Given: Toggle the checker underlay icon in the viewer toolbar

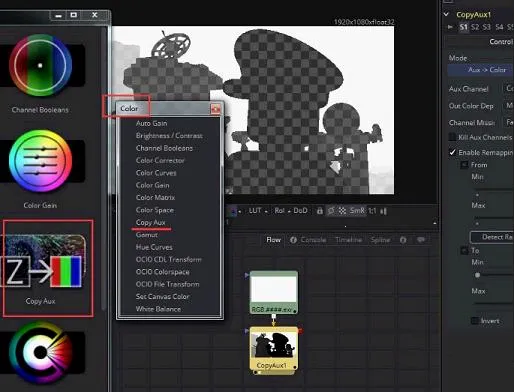Looking at the screenshot, I should (342, 211).
